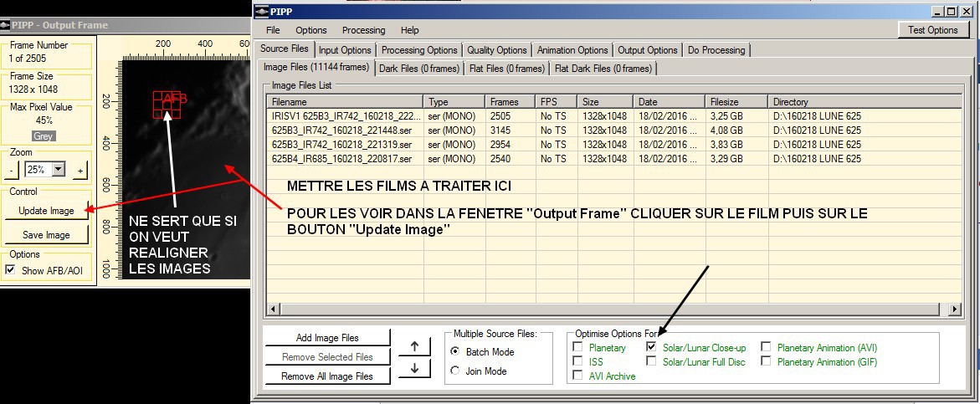Sort by Frames column header
Image resolution: width=980 pixels, height=404 pixels.
(511, 102)
